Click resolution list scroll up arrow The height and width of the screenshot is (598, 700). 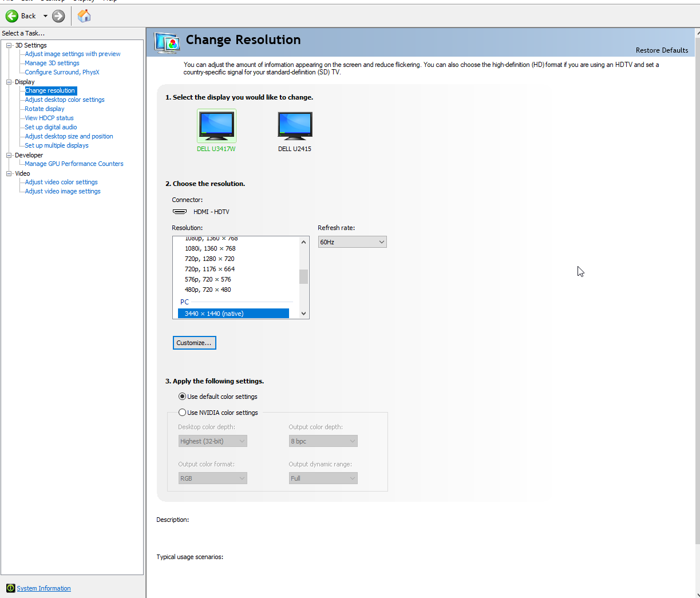(x=303, y=242)
